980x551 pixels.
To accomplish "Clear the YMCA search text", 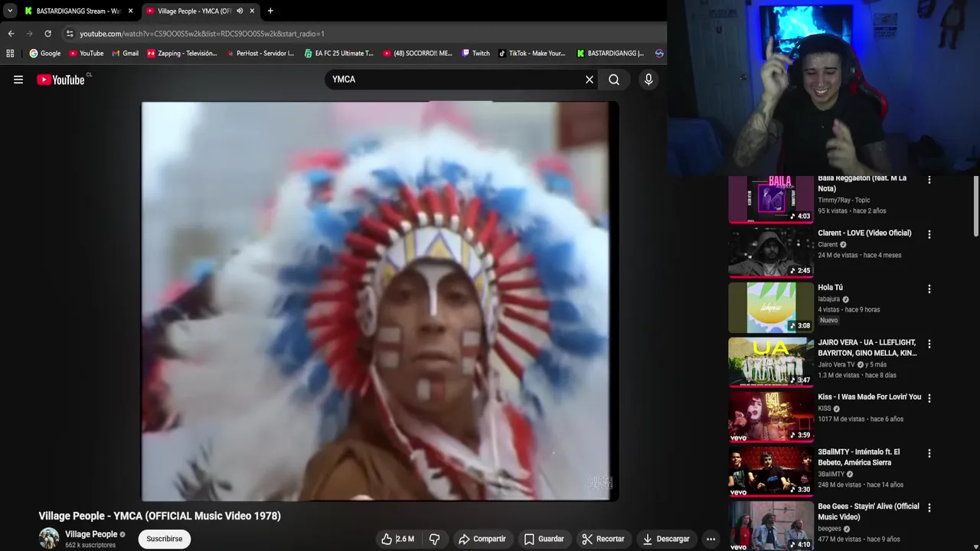I will tap(590, 80).
